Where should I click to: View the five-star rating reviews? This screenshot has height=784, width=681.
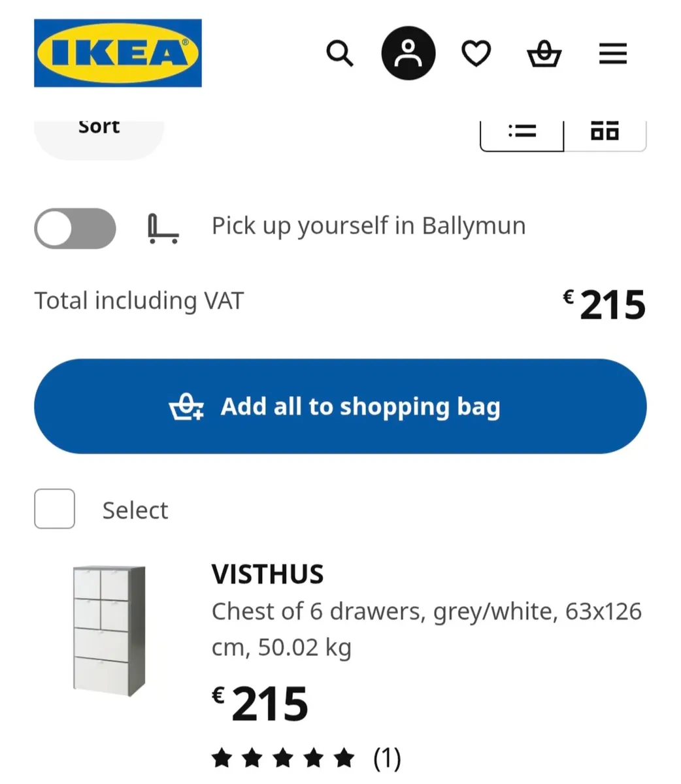[283, 759]
